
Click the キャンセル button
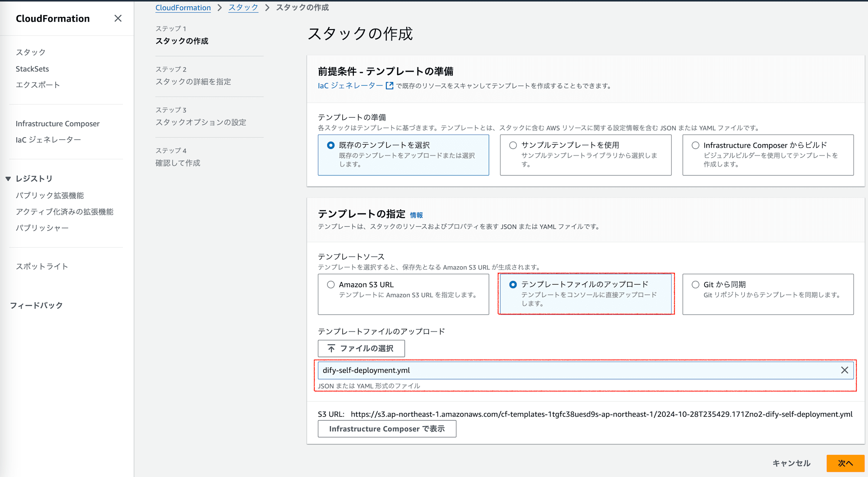[x=791, y=463]
